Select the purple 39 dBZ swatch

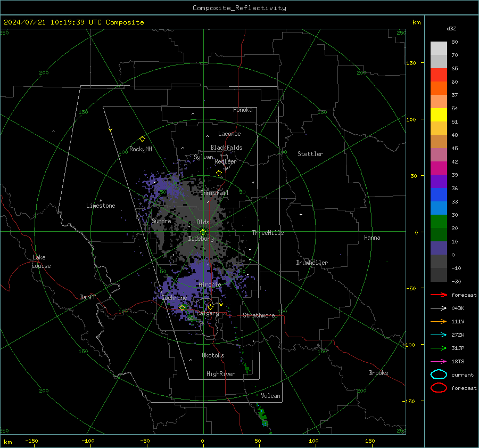click(x=439, y=181)
